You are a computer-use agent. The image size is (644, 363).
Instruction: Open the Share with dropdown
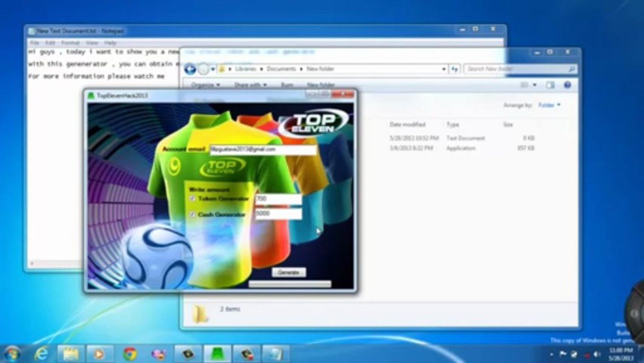250,85
